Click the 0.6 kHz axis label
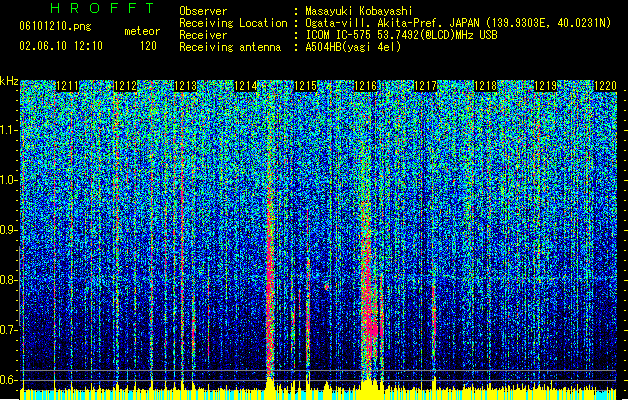 coord(8,380)
